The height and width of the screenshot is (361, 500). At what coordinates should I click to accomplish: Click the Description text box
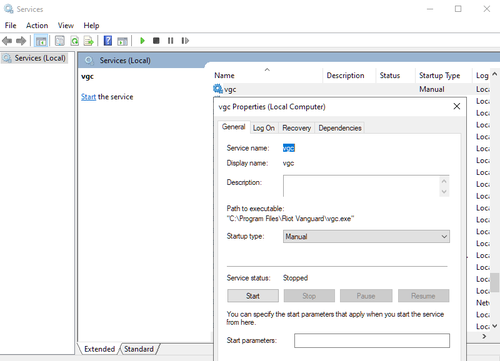tap(362, 186)
